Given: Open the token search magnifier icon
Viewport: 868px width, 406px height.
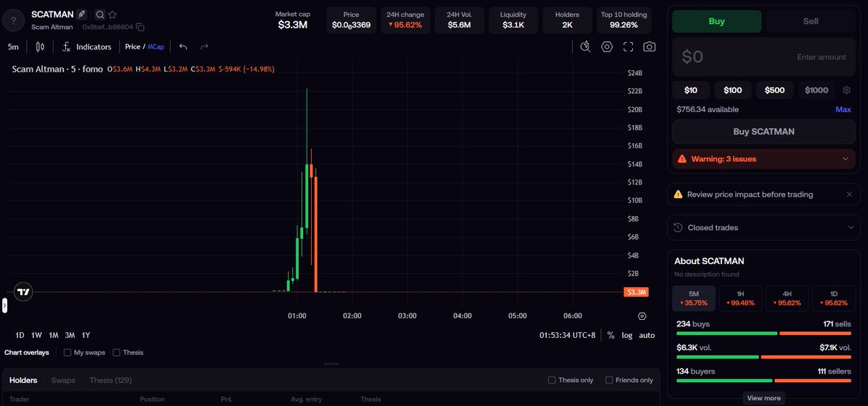Looking at the screenshot, I should pyautogui.click(x=100, y=14).
